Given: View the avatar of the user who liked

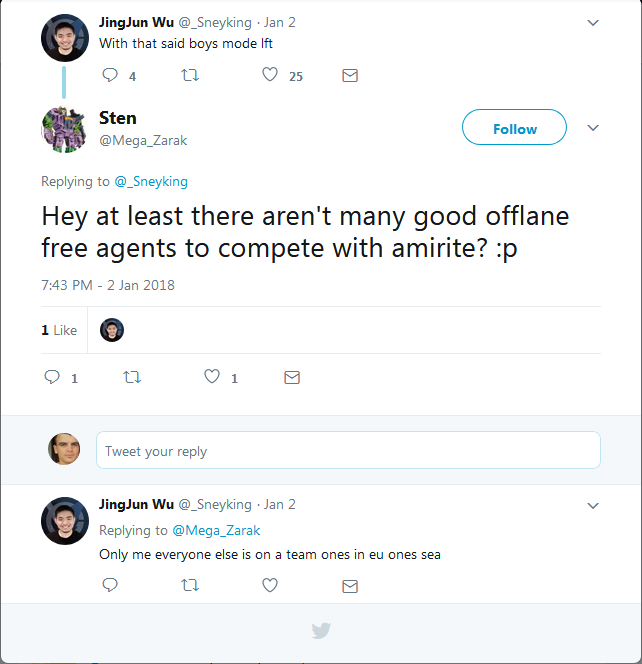Looking at the screenshot, I should point(112,330).
